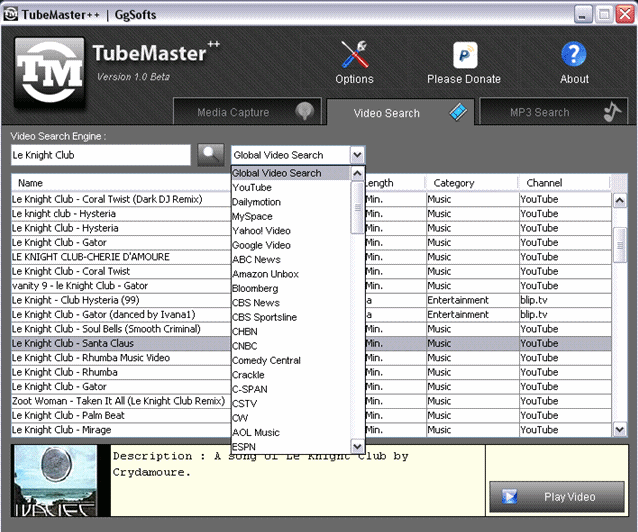Switch to the Media Capture tab

[x=247, y=112]
